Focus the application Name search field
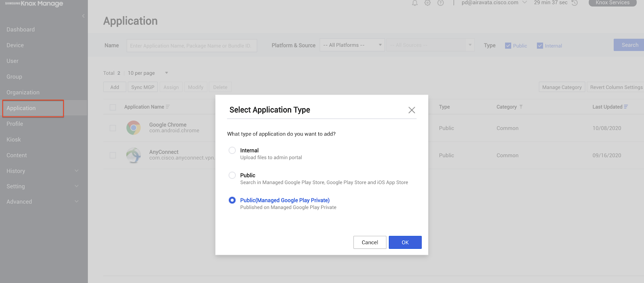 point(192,45)
